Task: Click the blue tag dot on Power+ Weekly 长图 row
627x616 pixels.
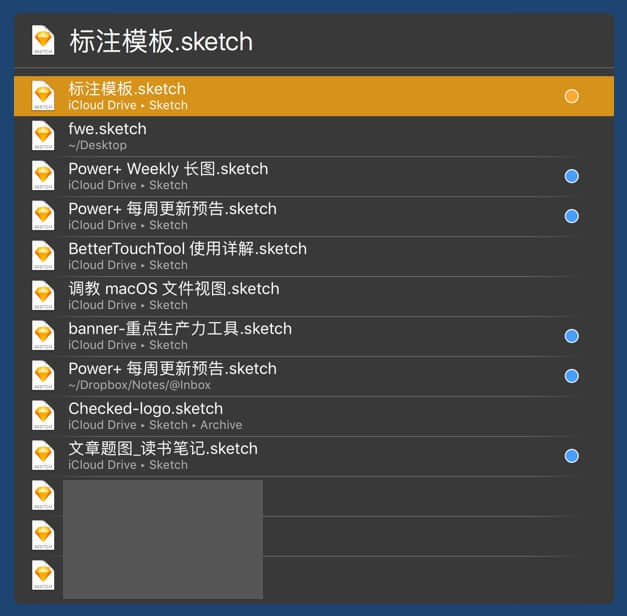Action: tap(571, 176)
